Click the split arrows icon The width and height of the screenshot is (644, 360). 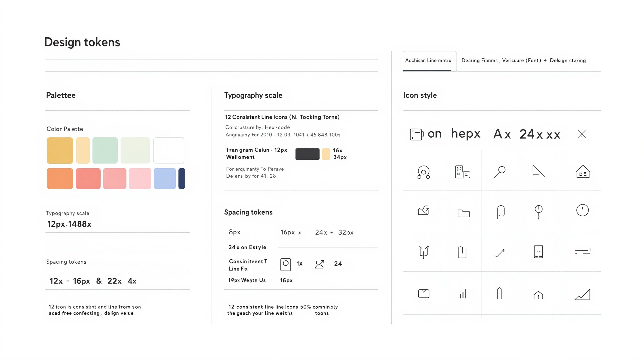point(423,252)
